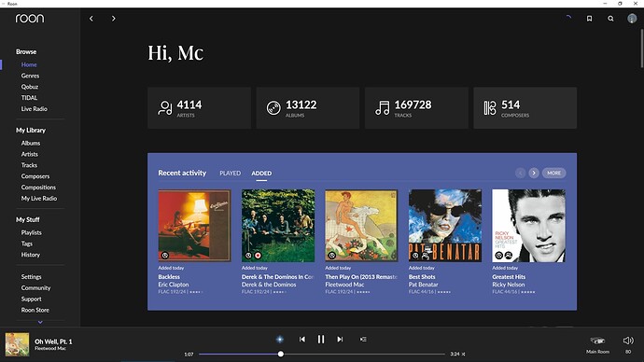Open Composers under My Library
This screenshot has height=362, width=644.
[35, 176]
